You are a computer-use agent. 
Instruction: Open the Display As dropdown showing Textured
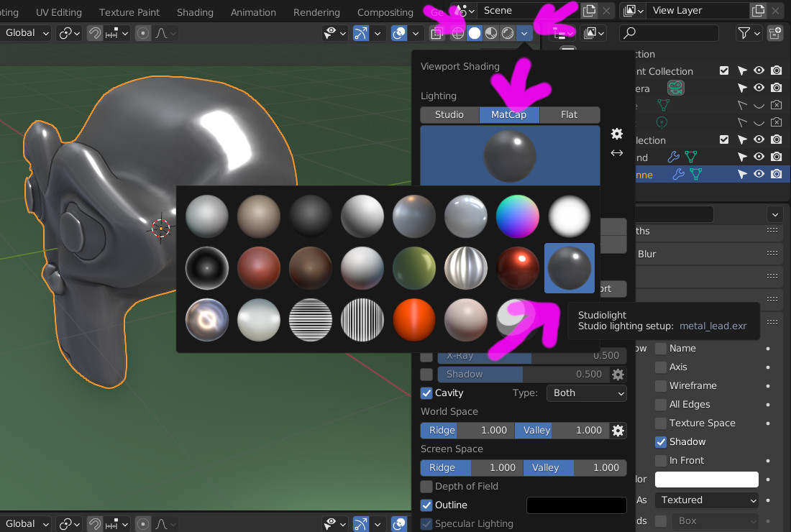click(706, 500)
